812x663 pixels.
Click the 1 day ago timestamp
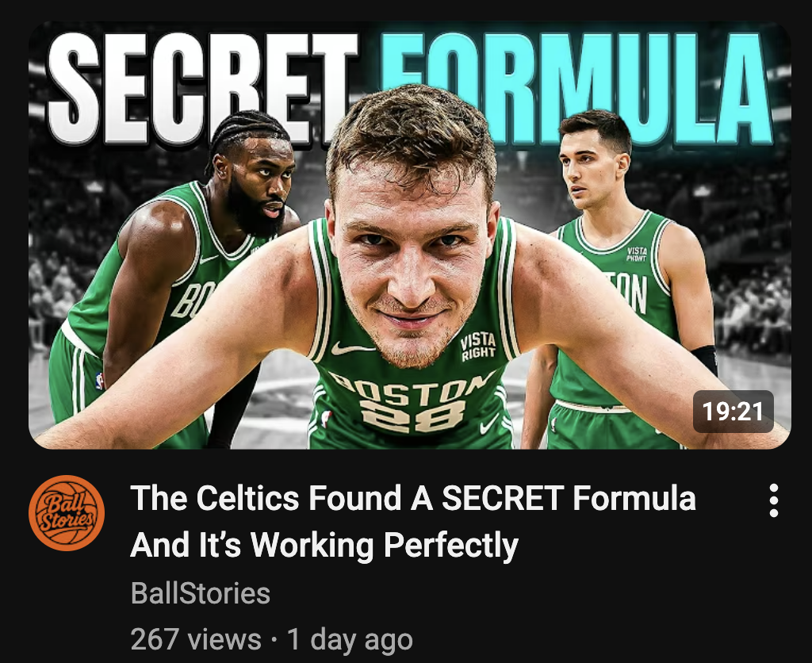(350, 639)
